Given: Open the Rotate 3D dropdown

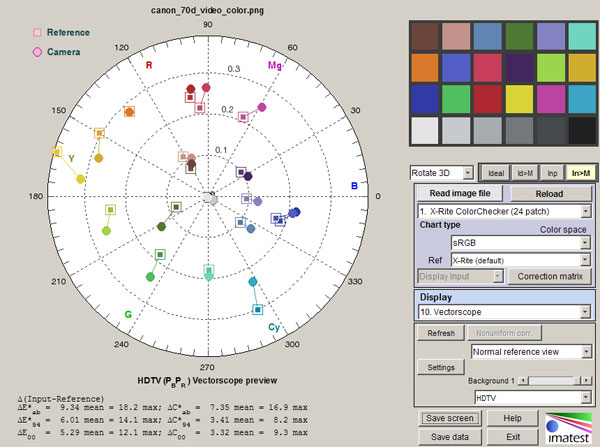Looking at the screenshot, I should [x=442, y=173].
